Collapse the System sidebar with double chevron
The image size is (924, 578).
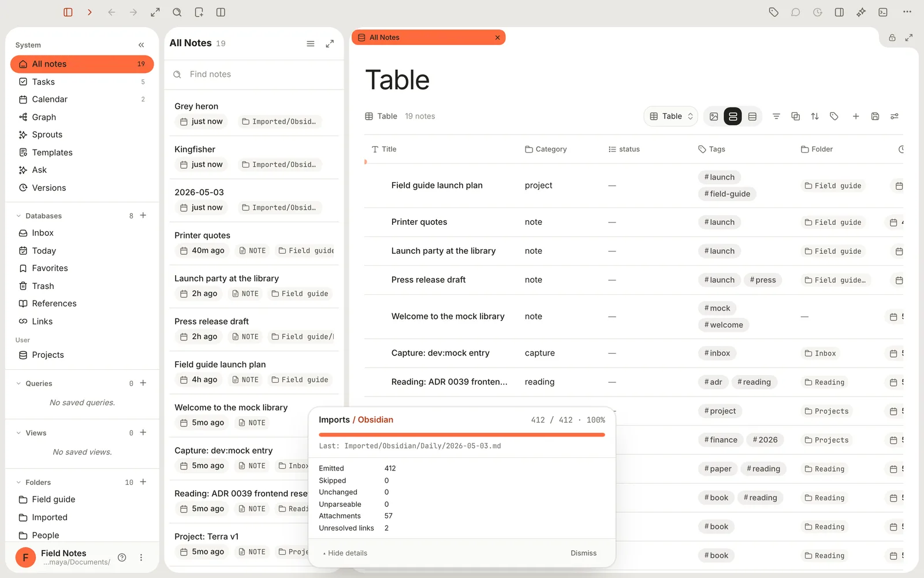[x=141, y=45]
